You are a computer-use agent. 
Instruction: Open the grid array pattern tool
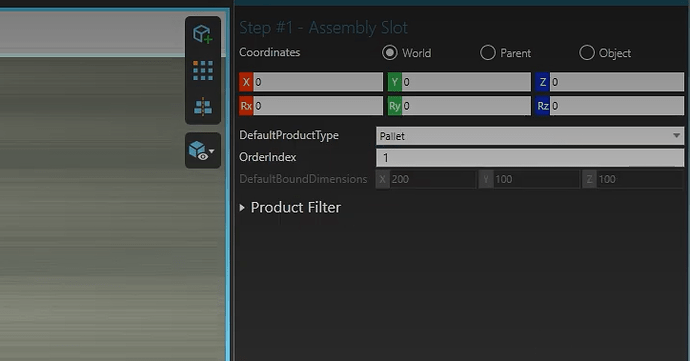203,70
